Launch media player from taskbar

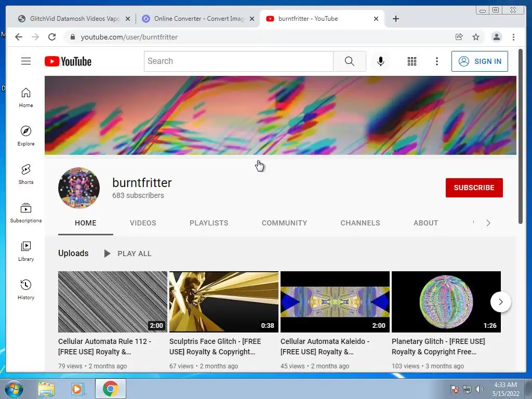(x=78, y=389)
